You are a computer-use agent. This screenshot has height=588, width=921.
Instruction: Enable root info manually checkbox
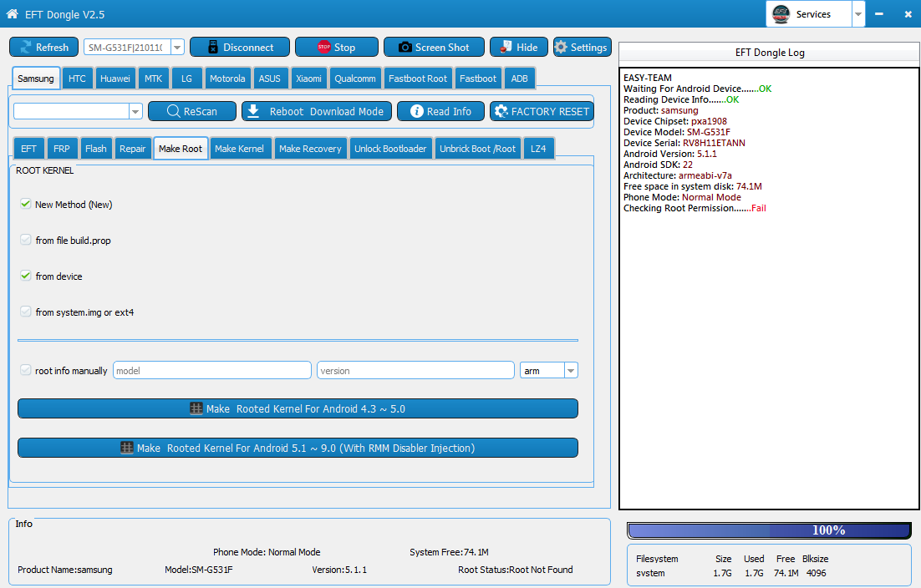[25, 370]
